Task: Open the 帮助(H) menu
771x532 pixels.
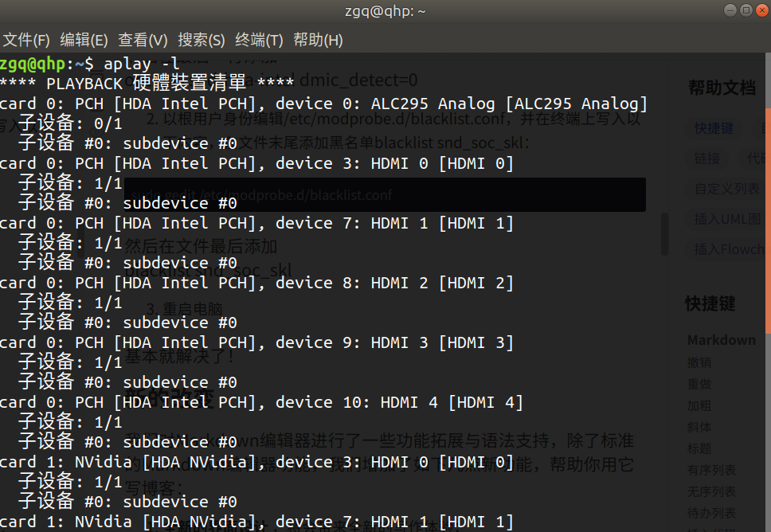Action: click(317, 40)
